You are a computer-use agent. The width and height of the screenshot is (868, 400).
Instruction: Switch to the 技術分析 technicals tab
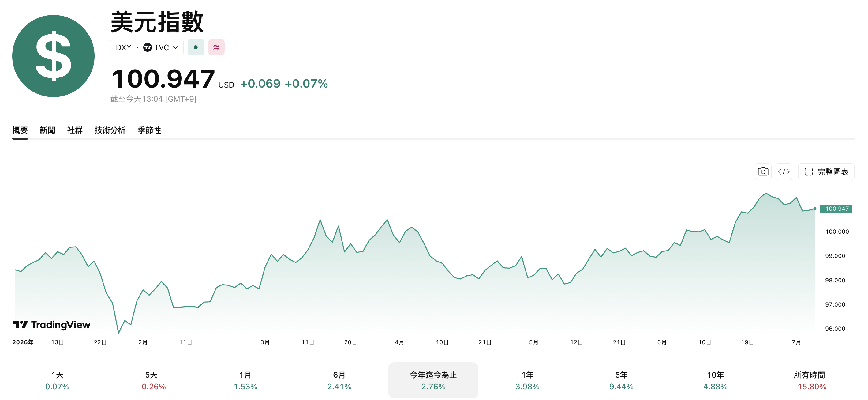coord(110,130)
